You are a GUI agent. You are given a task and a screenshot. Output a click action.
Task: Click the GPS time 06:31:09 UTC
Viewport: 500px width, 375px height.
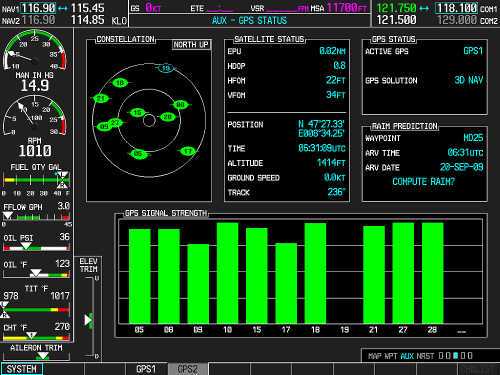(x=322, y=148)
